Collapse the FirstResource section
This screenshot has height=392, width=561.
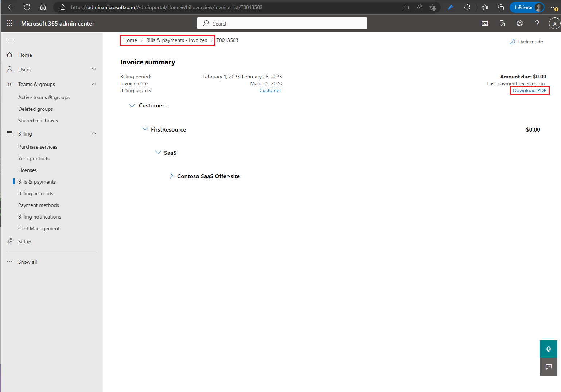pos(145,129)
